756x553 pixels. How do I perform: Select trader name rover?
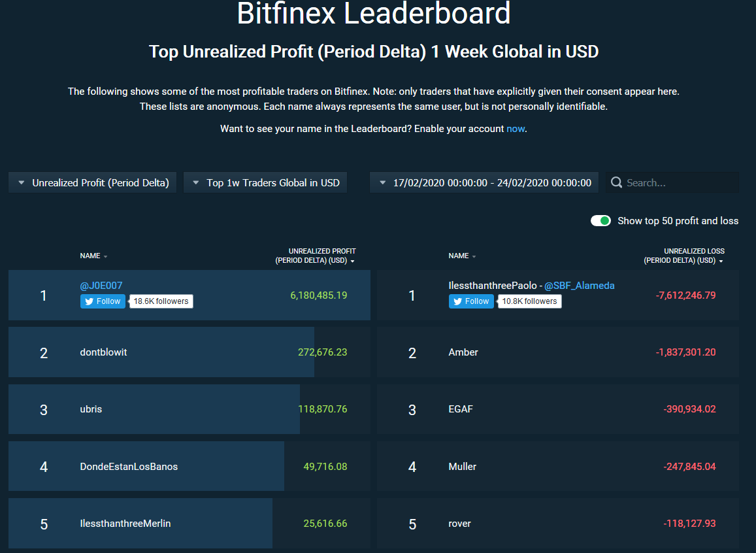(459, 524)
